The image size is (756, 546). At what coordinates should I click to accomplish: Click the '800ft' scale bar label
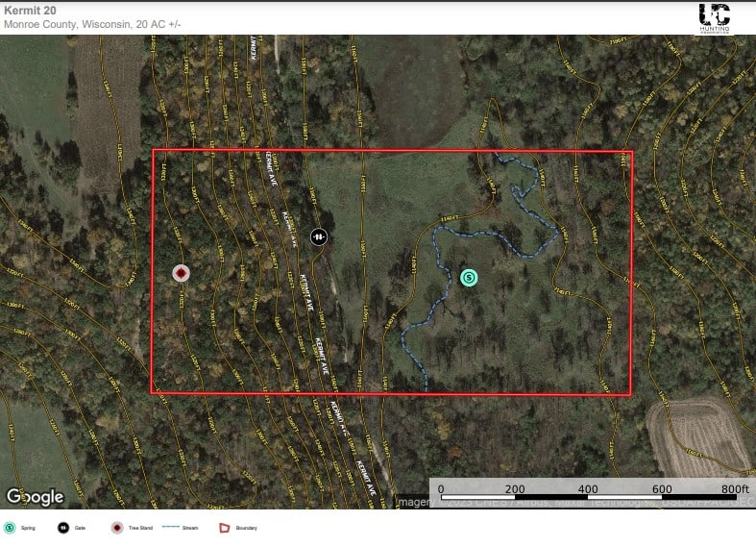735,488
